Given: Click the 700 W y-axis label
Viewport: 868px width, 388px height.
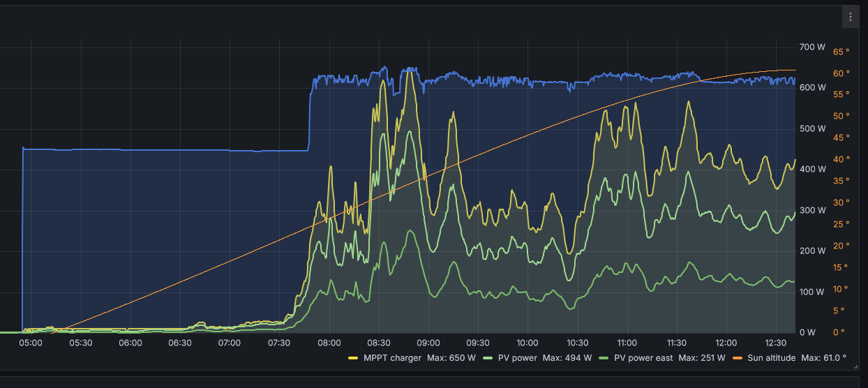Looking at the screenshot, I should point(812,47).
